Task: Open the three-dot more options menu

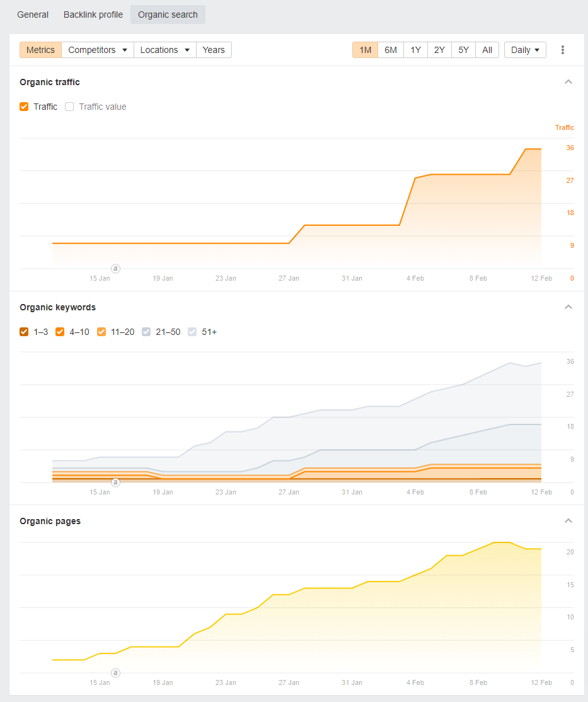Action: 563,50
